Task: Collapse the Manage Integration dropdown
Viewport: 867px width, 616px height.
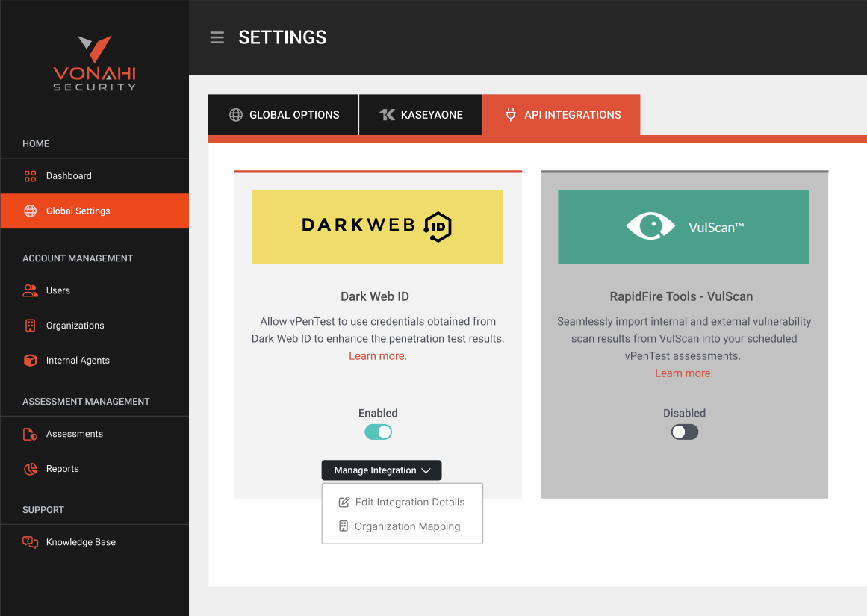Action: pos(382,470)
